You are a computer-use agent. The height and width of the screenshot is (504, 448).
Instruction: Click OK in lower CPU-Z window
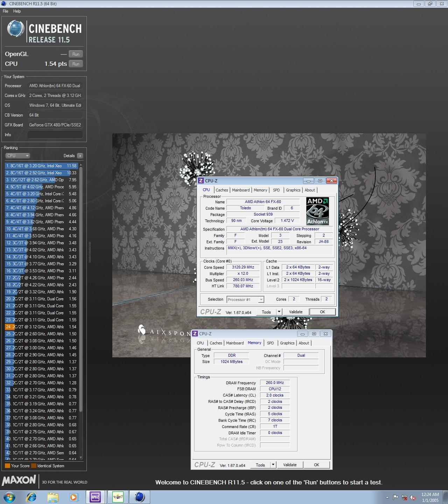pos(317,465)
